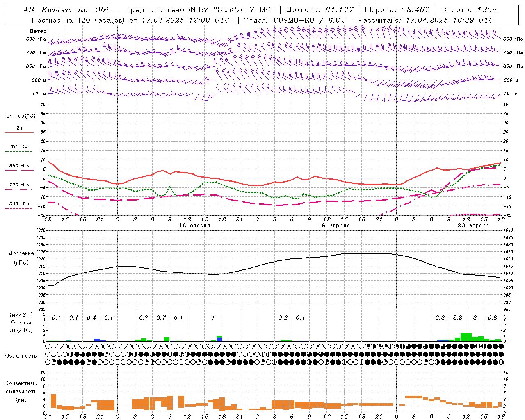Select the Прогноз на 120 часа(ов) text
This screenshot has height=420, width=525.
79,20
